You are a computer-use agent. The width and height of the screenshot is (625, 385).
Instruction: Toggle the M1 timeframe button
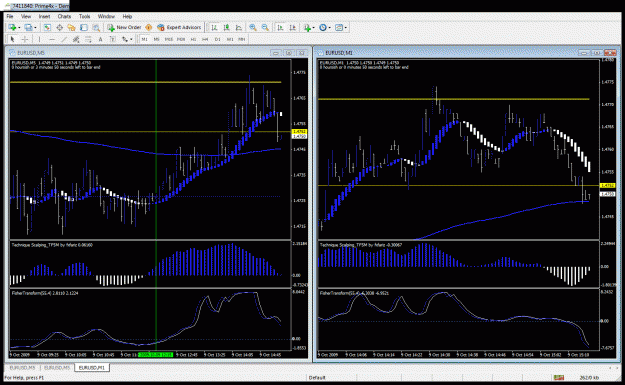pyautogui.click(x=144, y=39)
